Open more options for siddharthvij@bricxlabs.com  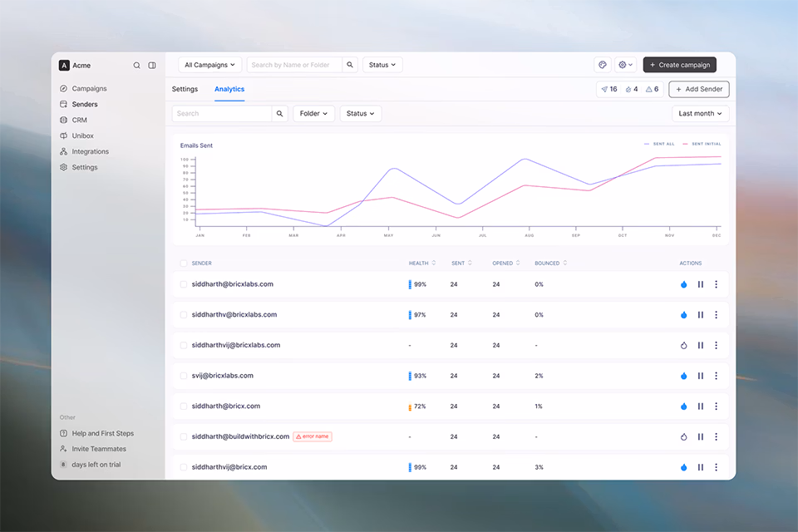click(x=716, y=346)
